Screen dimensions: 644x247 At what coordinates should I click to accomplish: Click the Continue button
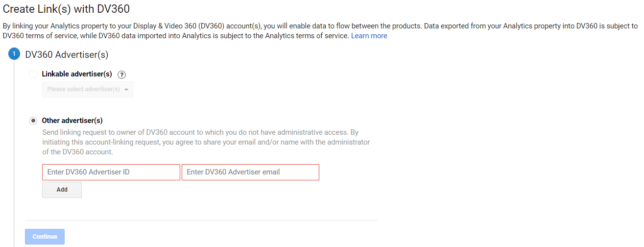tap(45, 237)
